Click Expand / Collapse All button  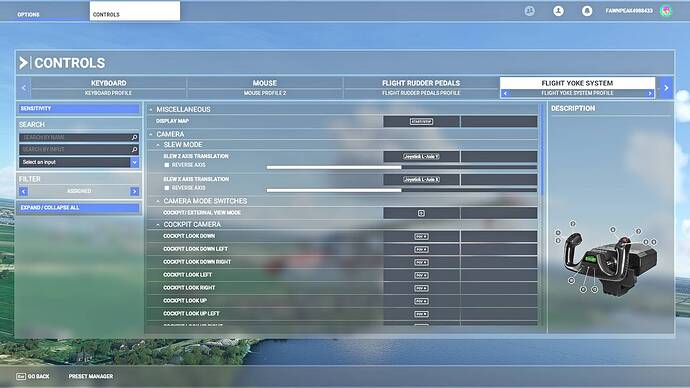tap(79, 208)
